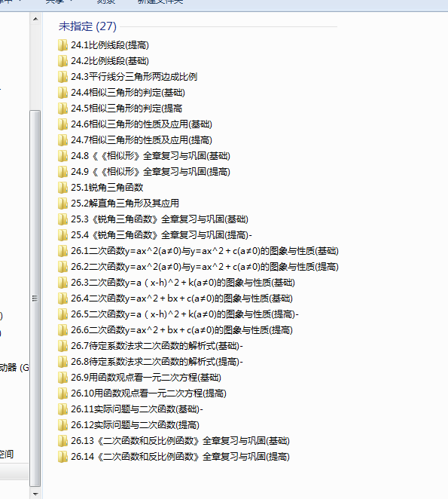The width and height of the screenshot is (448, 499).
Task: Click the folder icon for 24.1比例线段(提高)
Action: (x=62, y=45)
